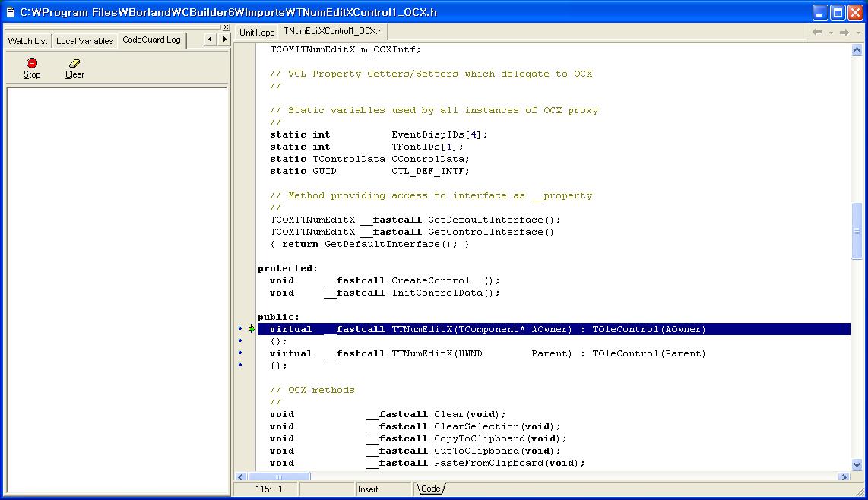This screenshot has width=868, height=500.
Task: Switch to the Unit1.cpp tab
Action: pos(257,33)
